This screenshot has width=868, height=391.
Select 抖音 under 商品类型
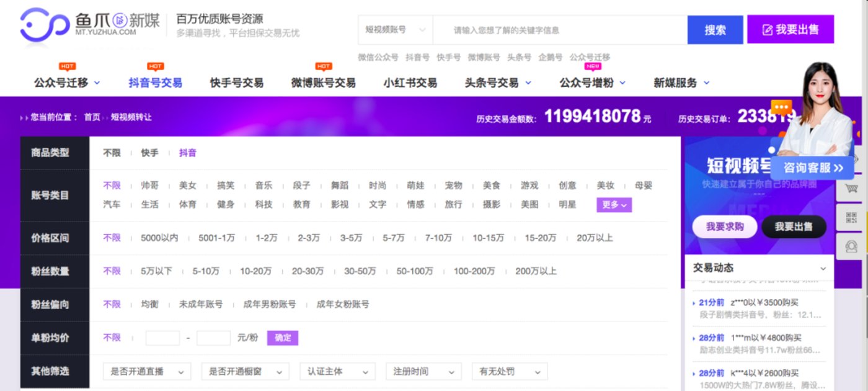click(x=187, y=153)
